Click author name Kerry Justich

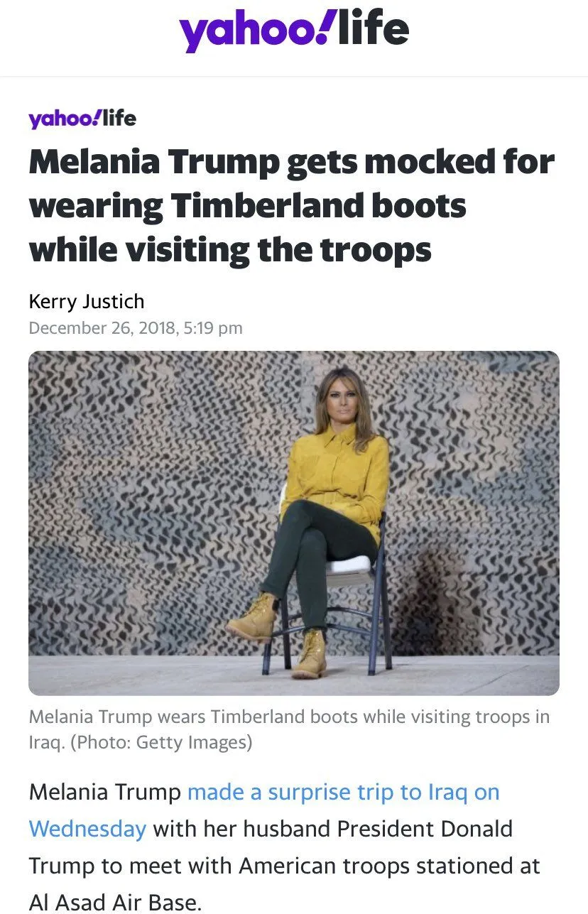[x=87, y=301]
